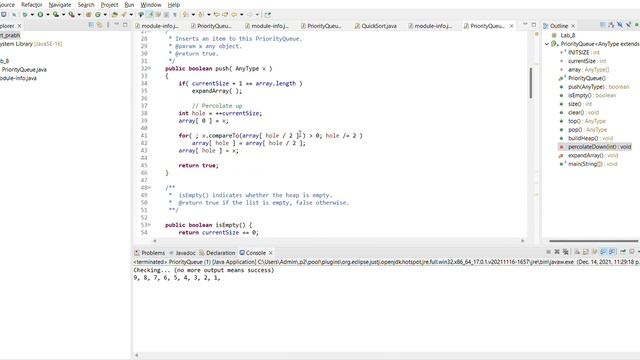Minimize the Package Explorer panel
640x360 pixels.
116,25
